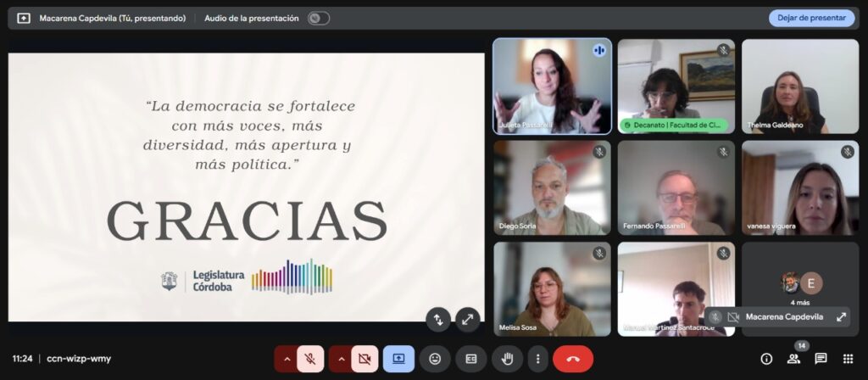Open the activities grid icon
868x380 pixels.
tap(848, 359)
